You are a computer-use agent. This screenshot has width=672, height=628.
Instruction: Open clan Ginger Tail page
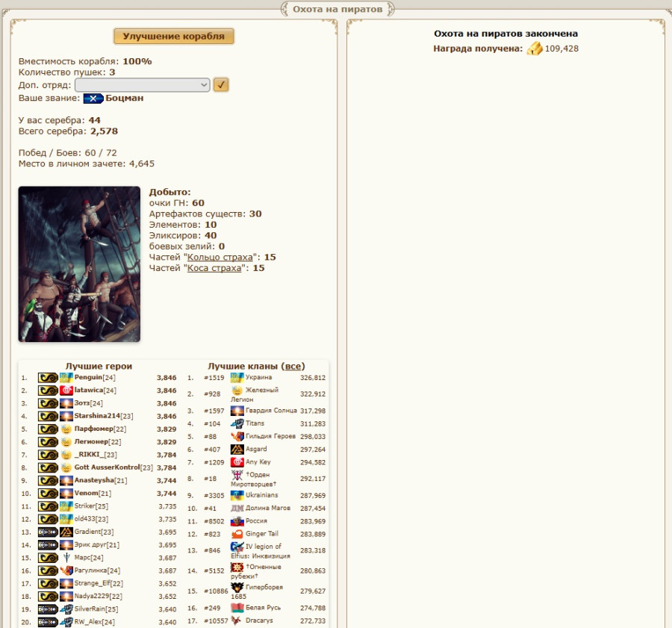(262, 534)
